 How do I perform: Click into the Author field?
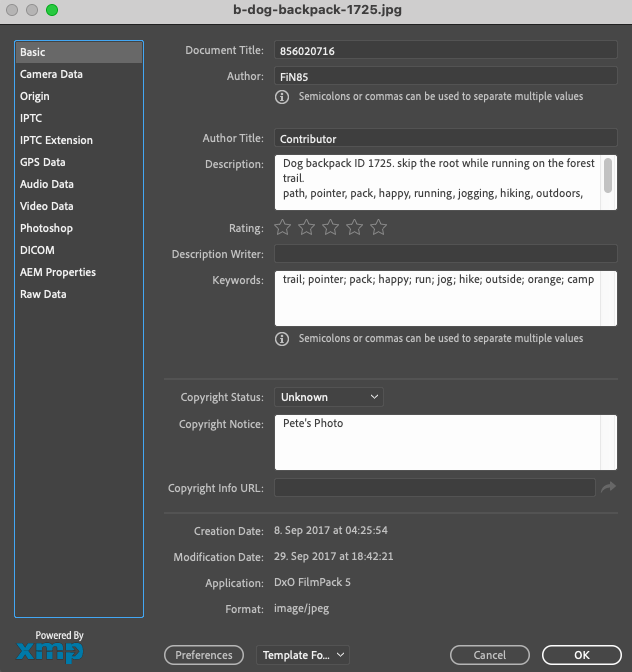(446, 76)
